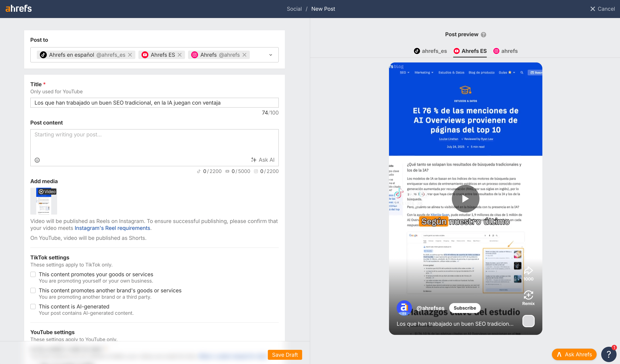Click the Instagram character counter icon
The width and height of the screenshot is (620, 364).
[256, 171]
